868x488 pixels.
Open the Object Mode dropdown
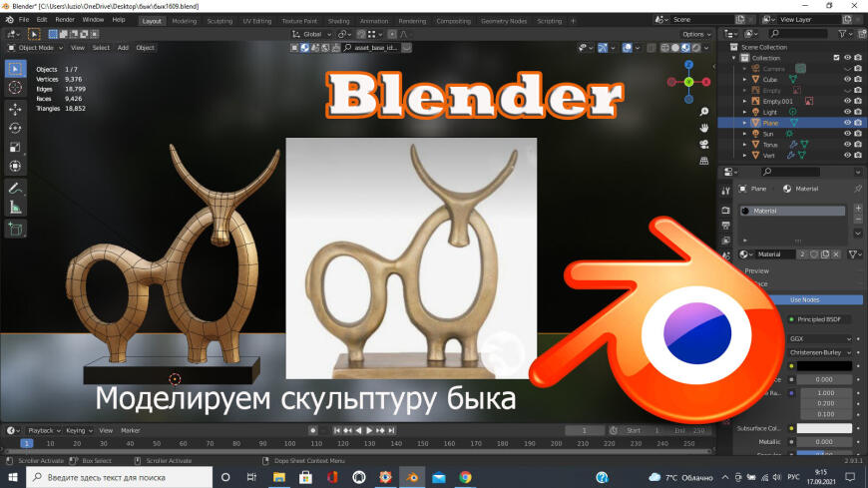pyautogui.click(x=35, y=48)
